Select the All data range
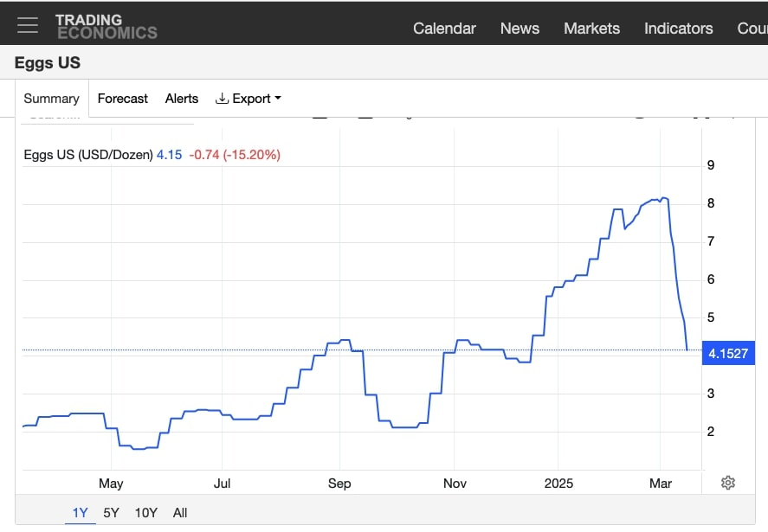The height and width of the screenshot is (532, 768). [x=179, y=512]
